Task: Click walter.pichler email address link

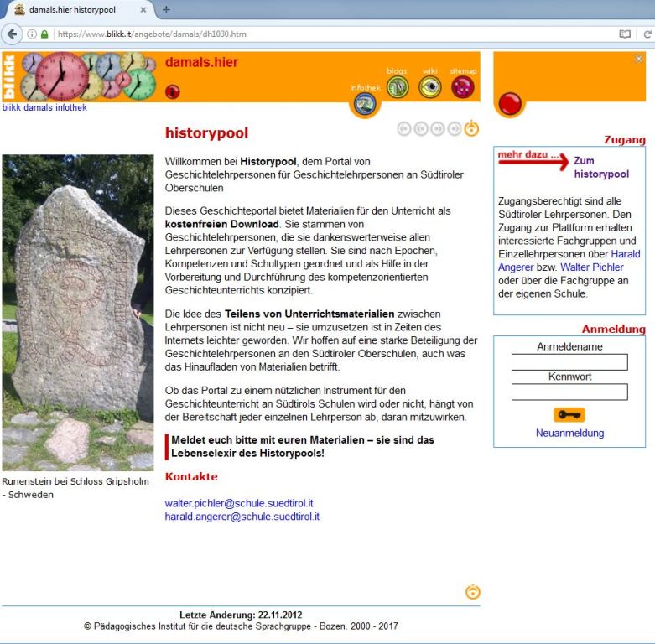Action: [239, 503]
